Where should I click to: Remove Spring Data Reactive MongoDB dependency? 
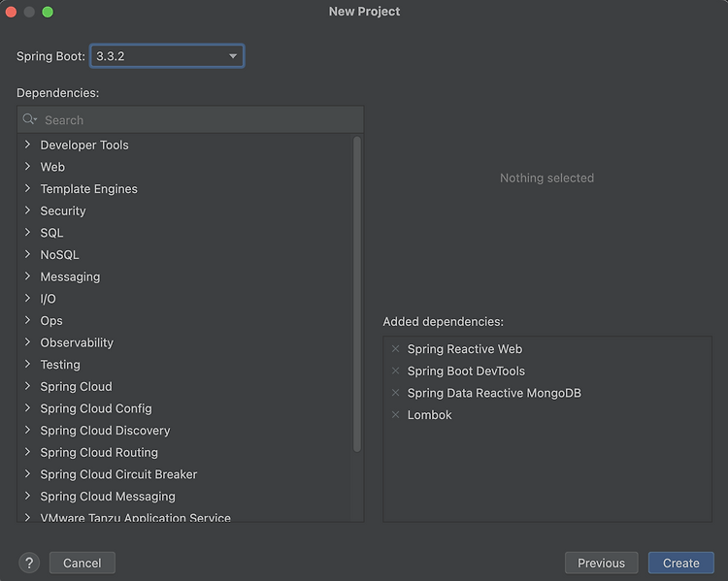pyautogui.click(x=396, y=393)
